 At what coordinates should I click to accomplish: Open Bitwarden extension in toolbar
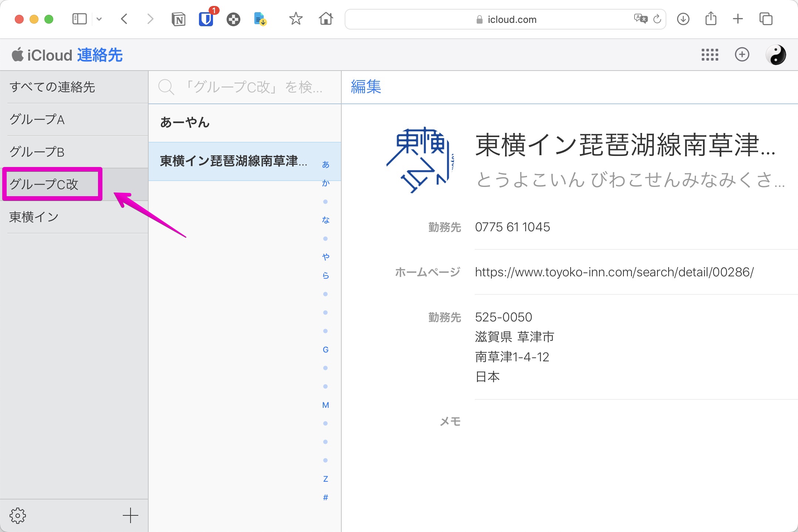pos(206,19)
